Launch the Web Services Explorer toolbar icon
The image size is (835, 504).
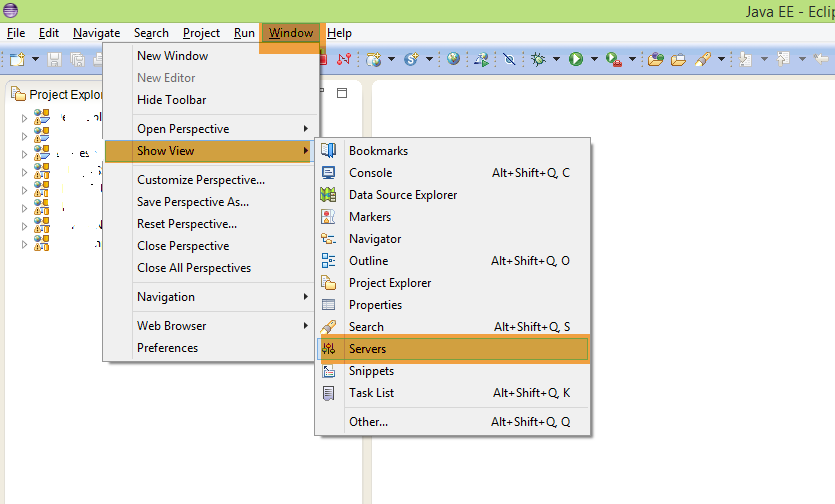(482, 59)
